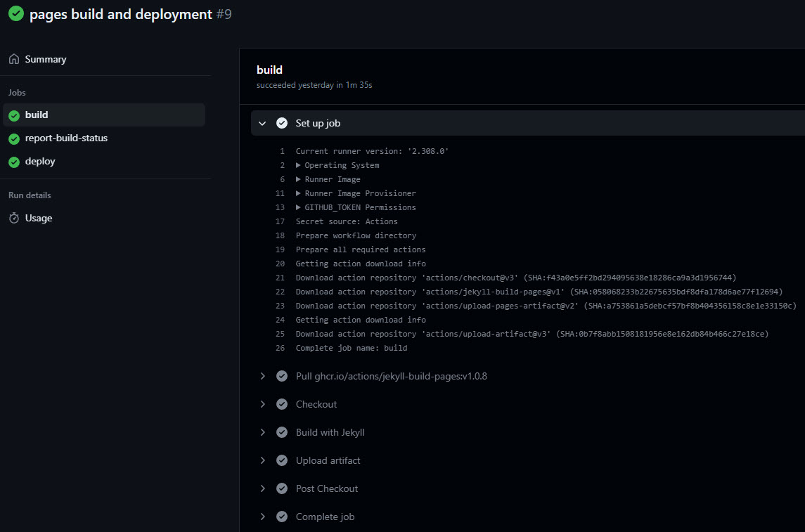Click the 'Secret source: Actions' log line
The height and width of the screenshot is (532, 805).
click(x=347, y=221)
